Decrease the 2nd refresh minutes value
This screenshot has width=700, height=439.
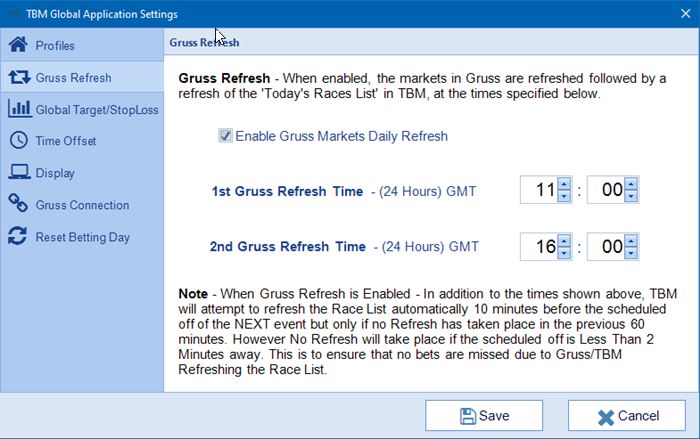[x=631, y=253]
